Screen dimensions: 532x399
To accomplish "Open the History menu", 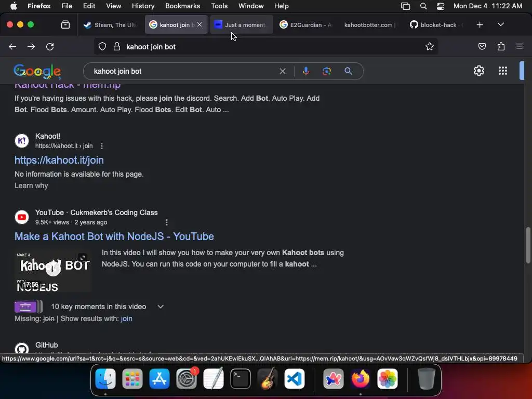I will click(x=143, y=6).
